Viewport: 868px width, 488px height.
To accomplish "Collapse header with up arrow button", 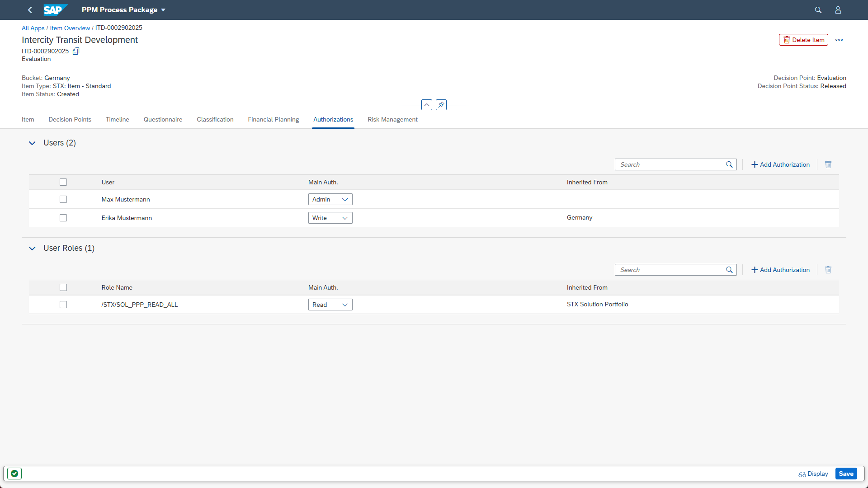I will [x=426, y=105].
